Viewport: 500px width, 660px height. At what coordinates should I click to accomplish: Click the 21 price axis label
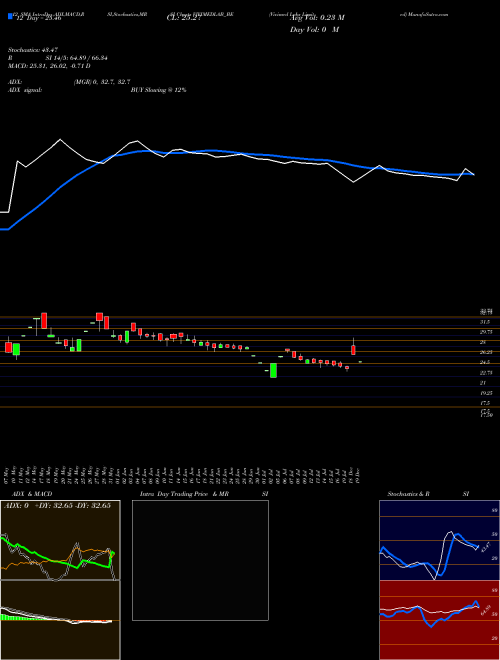coord(483,383)
